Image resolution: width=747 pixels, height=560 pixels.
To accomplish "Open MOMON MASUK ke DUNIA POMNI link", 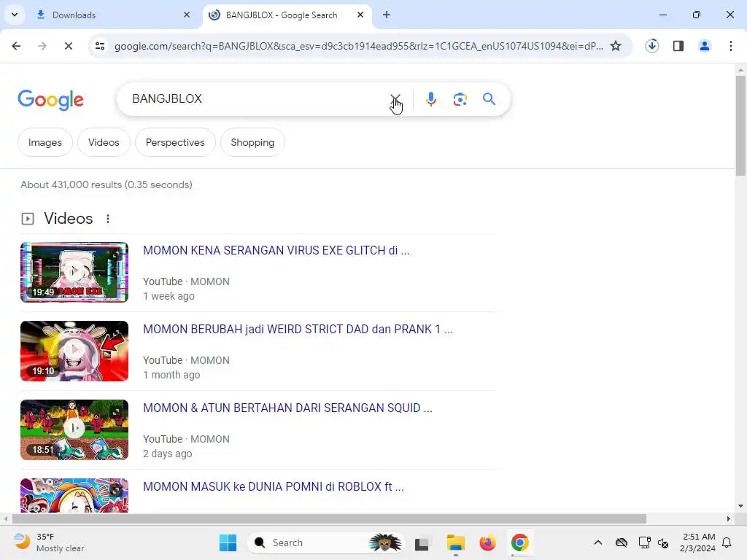I will (x=274, y=486).
